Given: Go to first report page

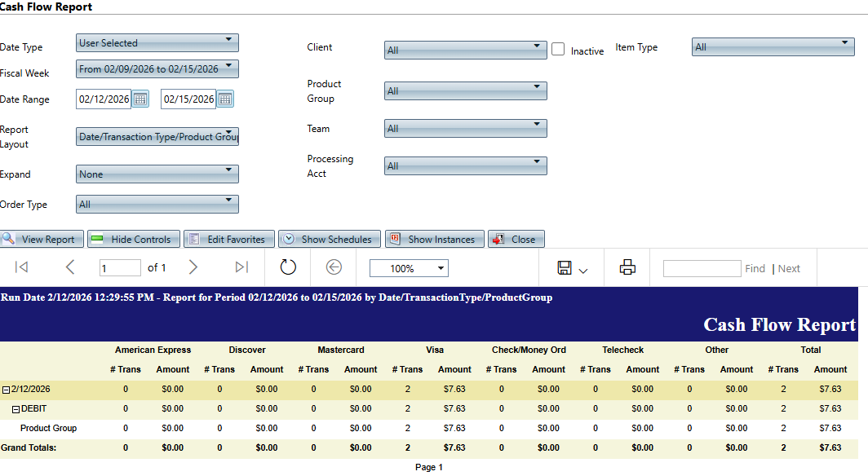Looking at the screenshot, I should click(22, 267).
